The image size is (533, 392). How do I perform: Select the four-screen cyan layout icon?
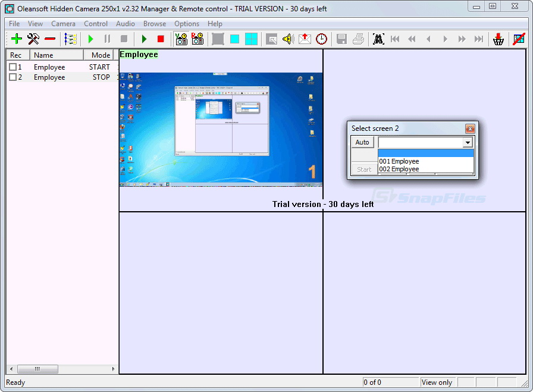pos(251,39)
